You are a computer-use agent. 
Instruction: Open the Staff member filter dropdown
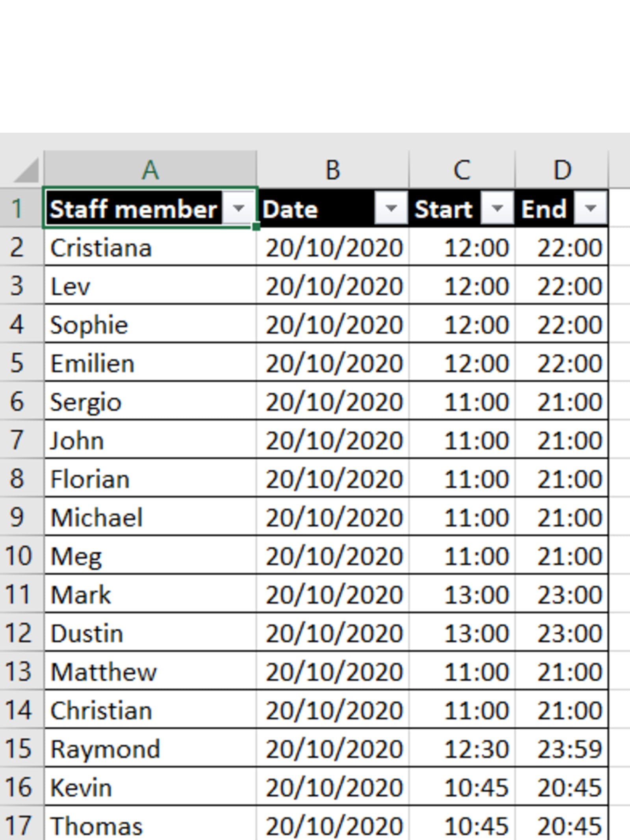[x=239, y=208]
